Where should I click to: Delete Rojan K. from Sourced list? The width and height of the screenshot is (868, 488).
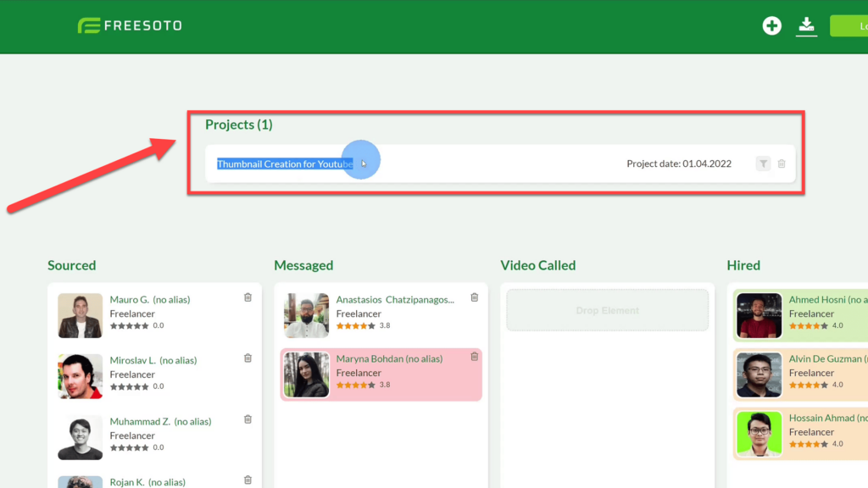pyautogui.click(x=248, y=480)
